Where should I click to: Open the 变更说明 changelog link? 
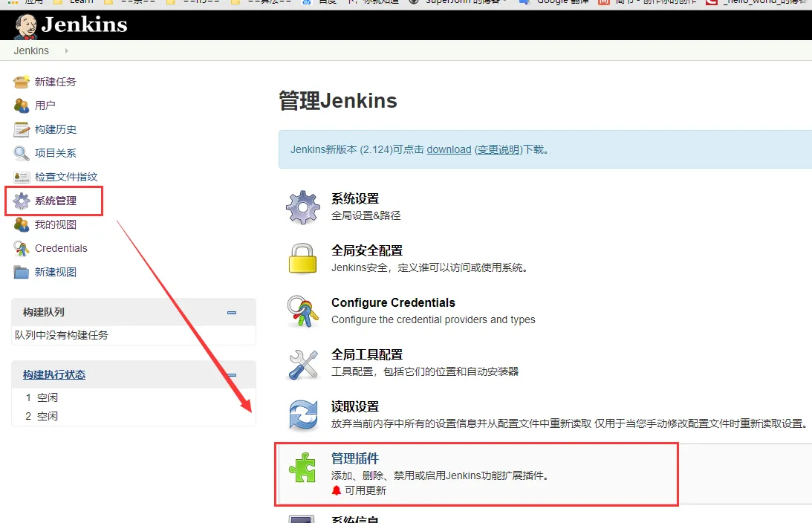(x=498, y=149)
